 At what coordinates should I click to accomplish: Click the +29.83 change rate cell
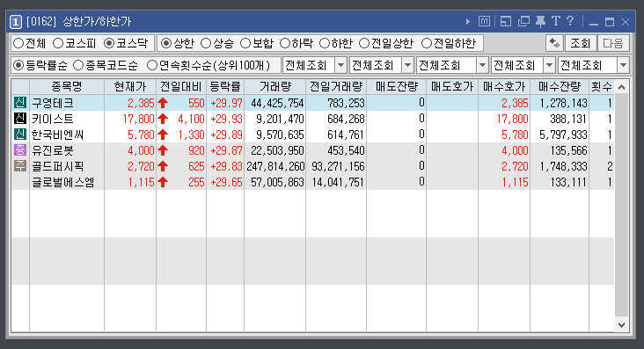(226, 166)
